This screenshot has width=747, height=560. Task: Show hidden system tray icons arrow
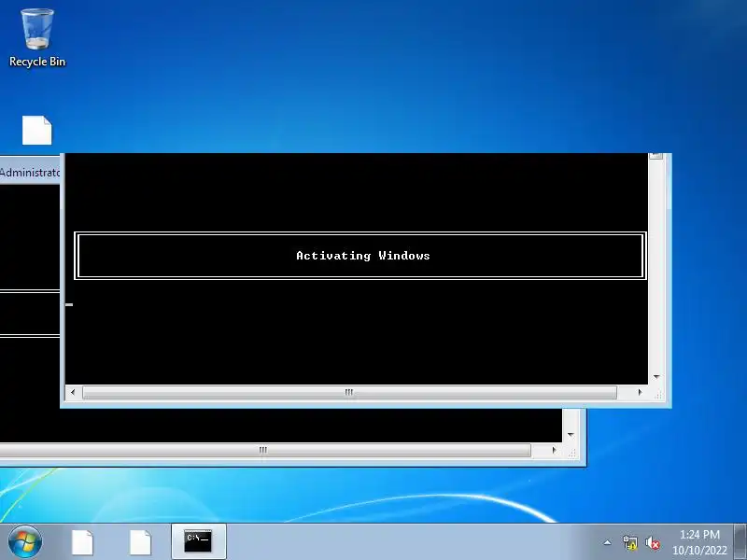coord(608,542)
